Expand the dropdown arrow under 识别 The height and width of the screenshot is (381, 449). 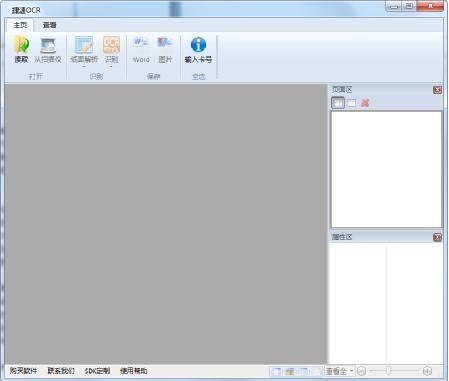pos(111,67)
